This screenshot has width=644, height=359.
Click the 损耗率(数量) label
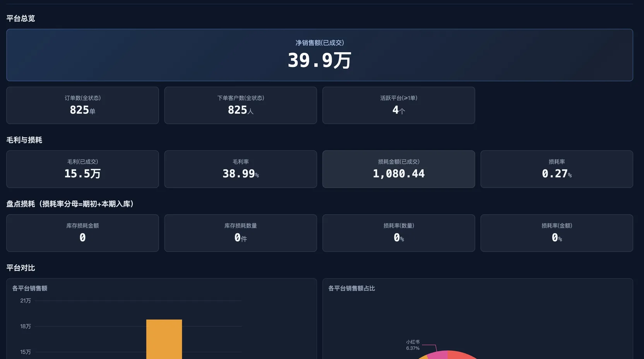click(399, 226)
